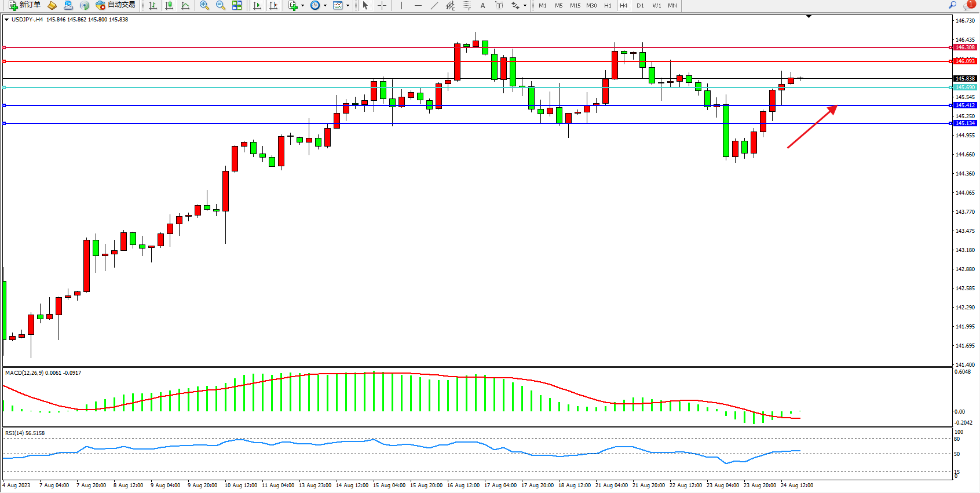Click the 新订单 (New Order) button
This screenshot has height=493, width=980.
coord(25,5)
